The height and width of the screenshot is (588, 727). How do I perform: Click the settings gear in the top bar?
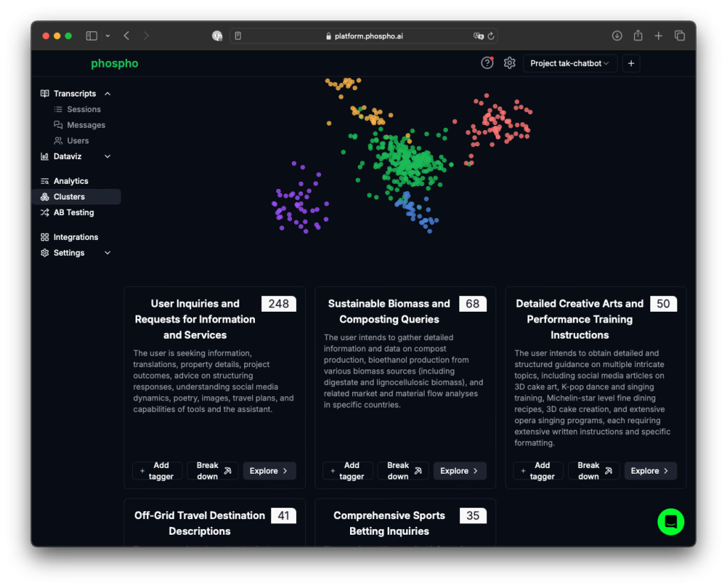tap(509, 62)
